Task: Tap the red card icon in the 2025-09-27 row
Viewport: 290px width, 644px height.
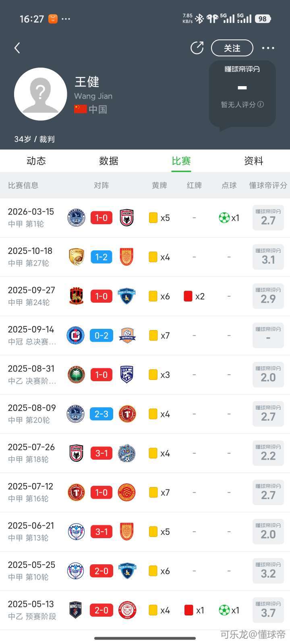Action: tap(188, 296)
